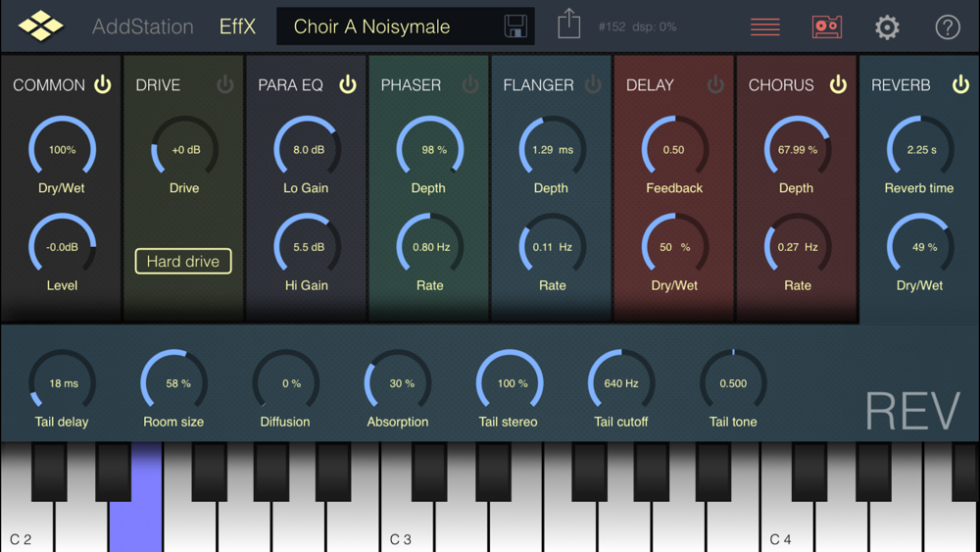Open the red three-line menu icon
This screenshot has height=552, width=980.
765,26
